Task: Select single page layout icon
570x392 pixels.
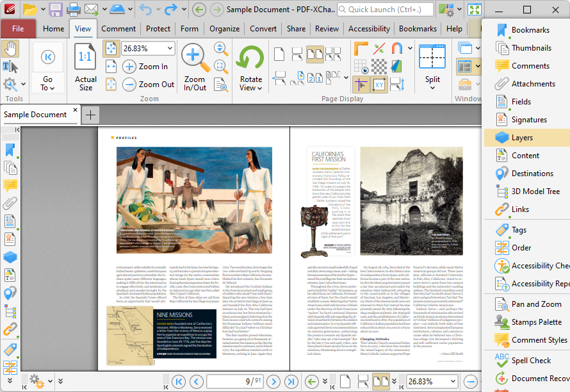Action: (x=279, y=54)
